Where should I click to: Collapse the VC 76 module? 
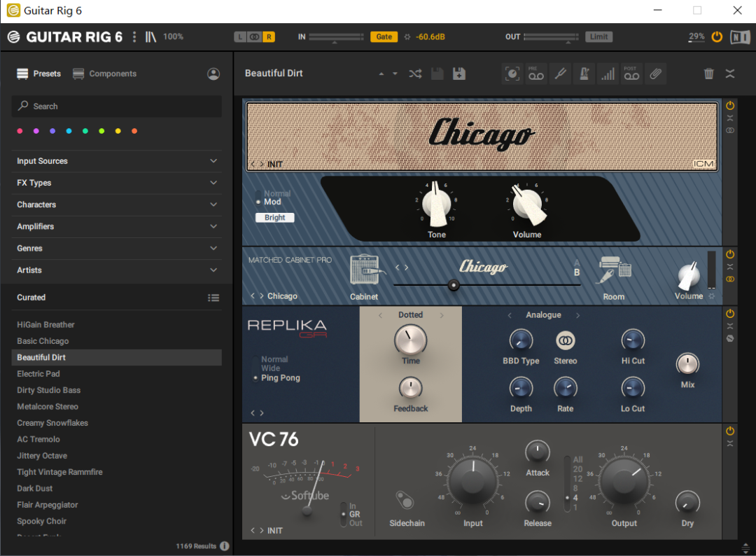click(730, 443)
